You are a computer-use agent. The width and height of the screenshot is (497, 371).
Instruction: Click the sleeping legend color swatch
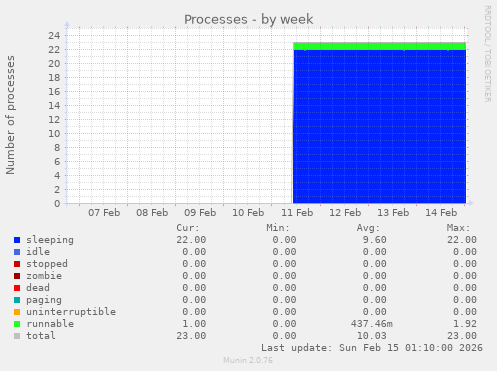[x=17, y=240]
